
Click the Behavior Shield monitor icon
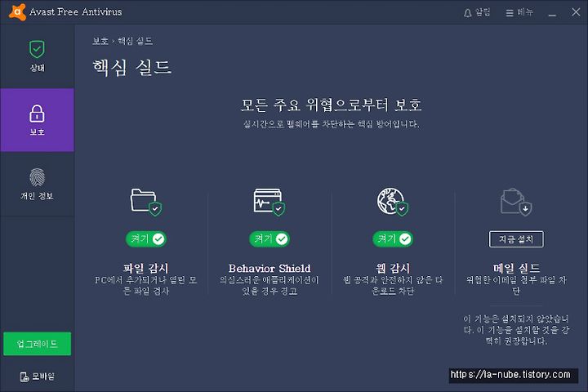[x=269, y=203]
